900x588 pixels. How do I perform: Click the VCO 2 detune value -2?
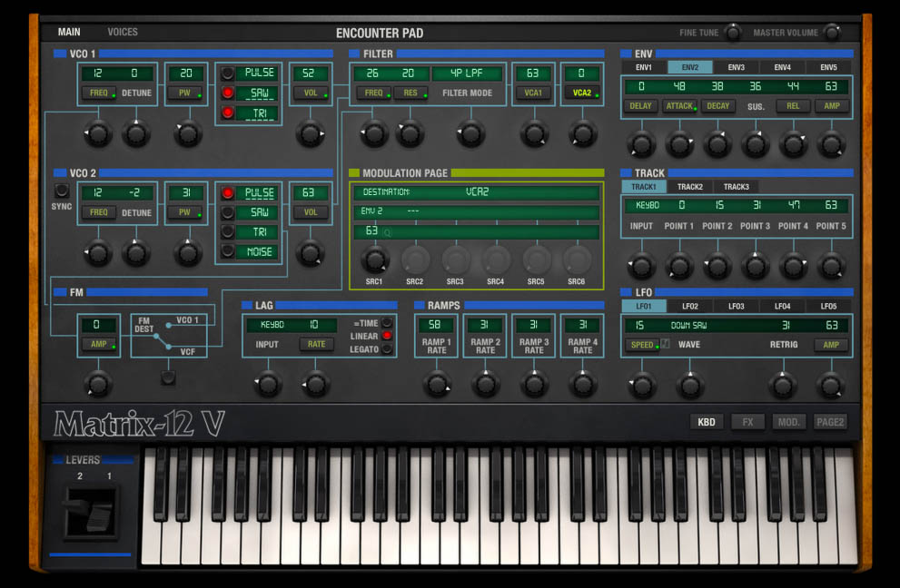(134, 192)
